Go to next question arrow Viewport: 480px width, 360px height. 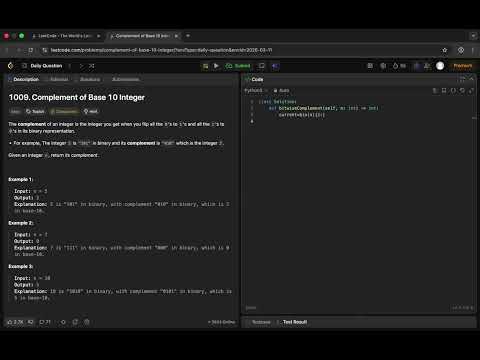81,66
